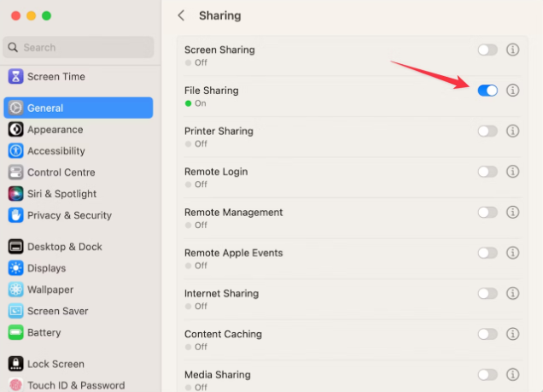The image size is (543, 392).
Task: Turn off the File Sharing switch
Action: coord(488,91)
